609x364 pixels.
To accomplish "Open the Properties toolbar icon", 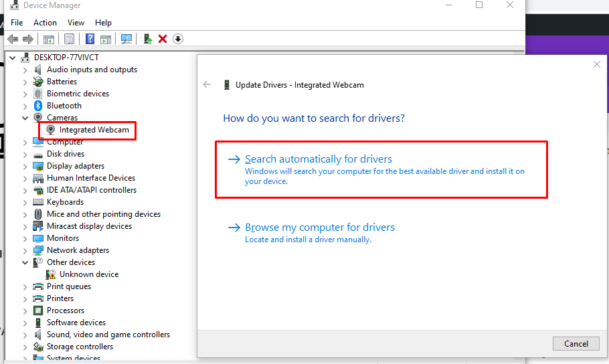I will click(x=69, y=39).
